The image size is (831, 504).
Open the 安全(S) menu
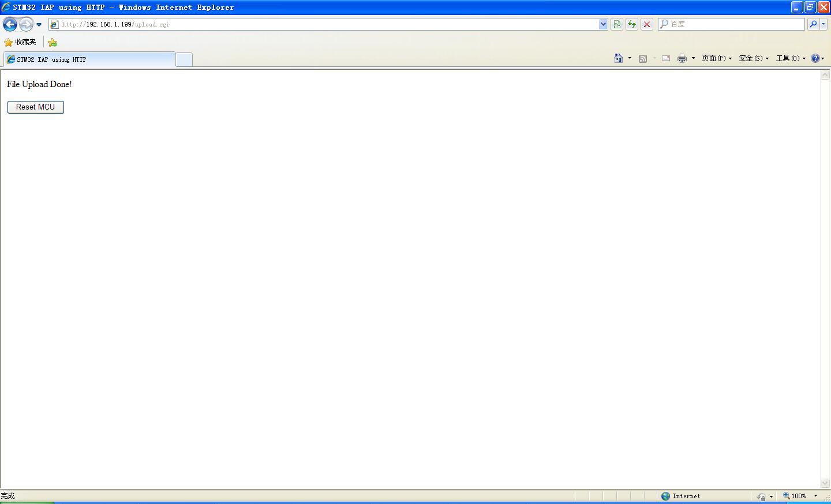(x=754, y=58)
